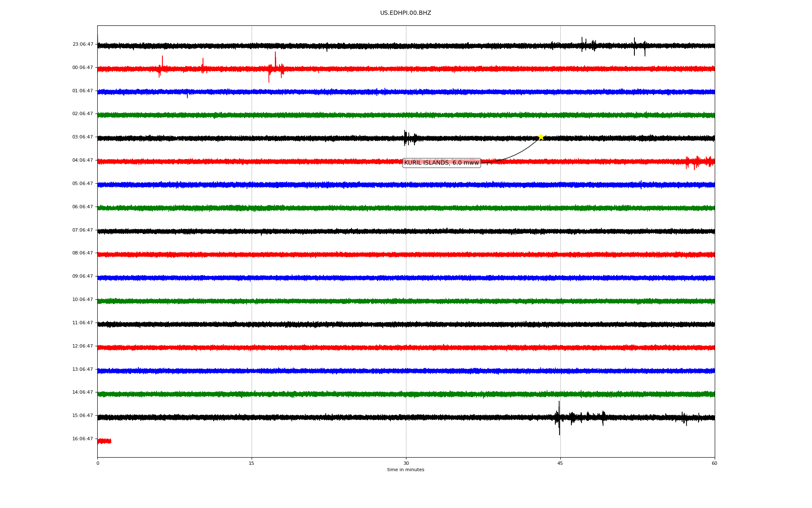
Task: Click the seismic burst on the 03:06:47 trace
Action: point(410,138)
